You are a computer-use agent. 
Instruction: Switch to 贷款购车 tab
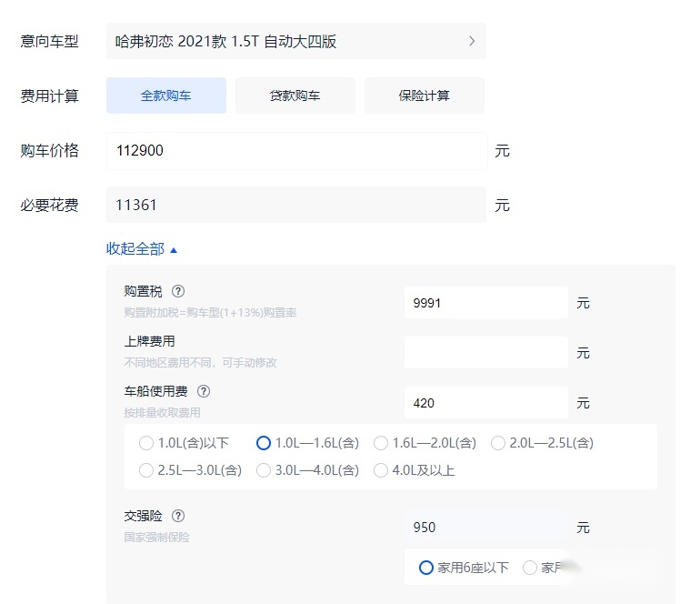(x=295, y=96)
